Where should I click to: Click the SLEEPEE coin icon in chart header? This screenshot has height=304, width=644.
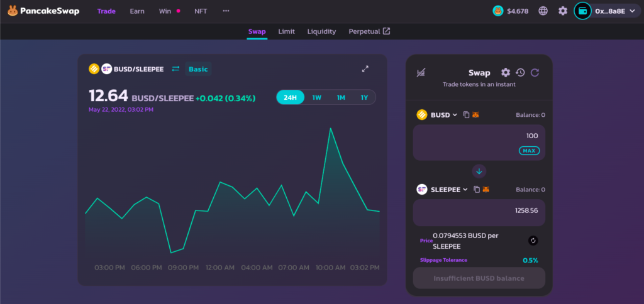point(107,69)
